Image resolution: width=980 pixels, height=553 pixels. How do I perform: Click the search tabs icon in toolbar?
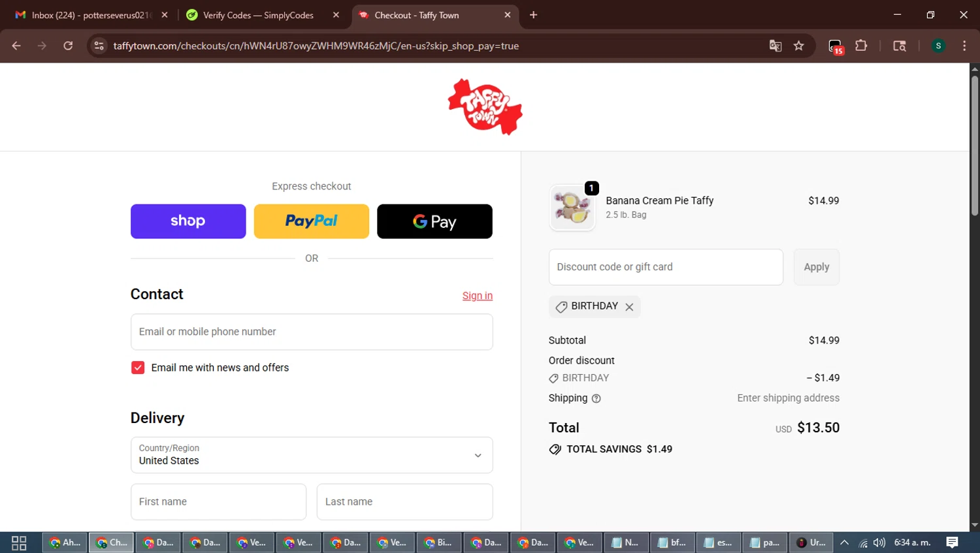tap(900, 46)
